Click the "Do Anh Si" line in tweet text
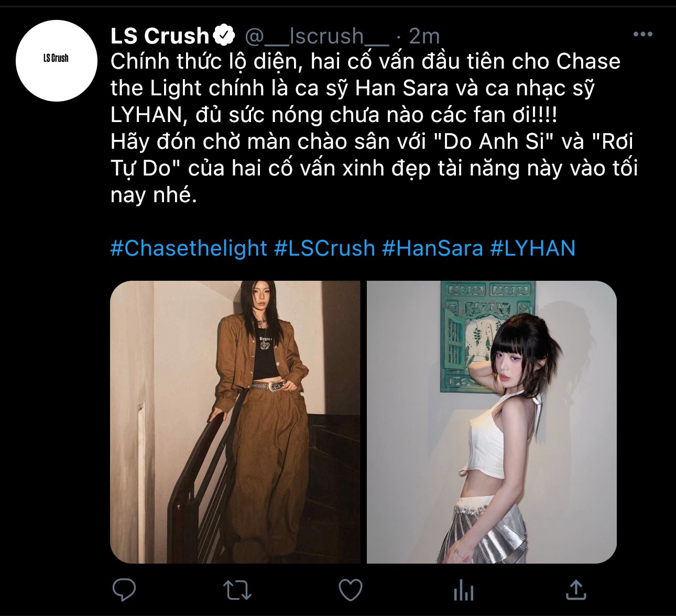676x616 pixels. pyautogui.click(x=372, y=141)
